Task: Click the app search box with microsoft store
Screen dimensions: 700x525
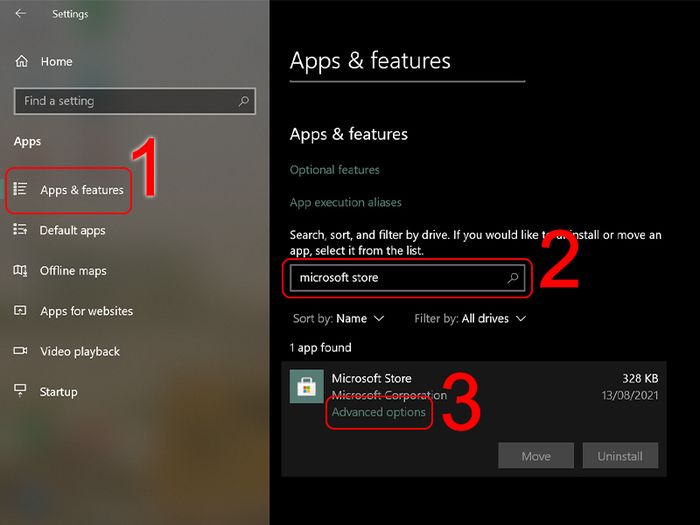Action: [407, 278]
